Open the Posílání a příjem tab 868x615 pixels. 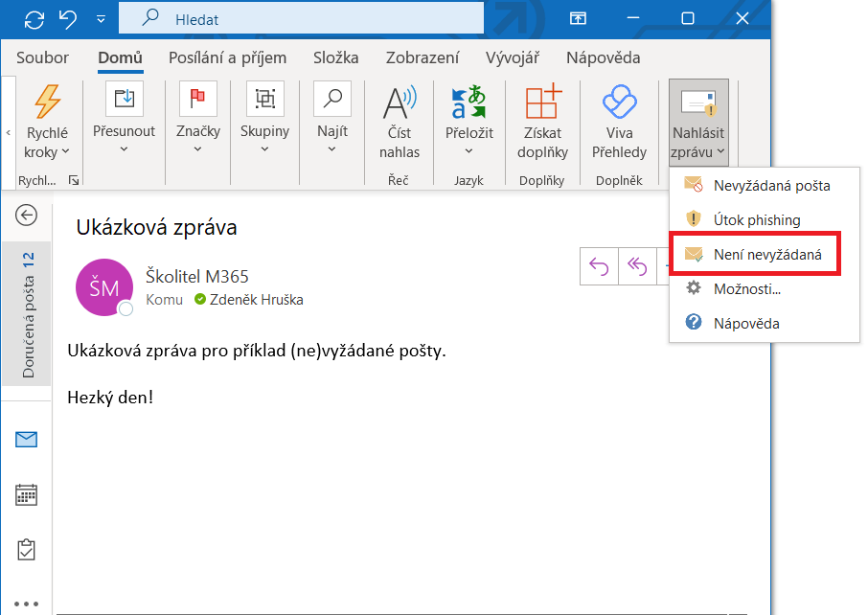tap(227, 57)
